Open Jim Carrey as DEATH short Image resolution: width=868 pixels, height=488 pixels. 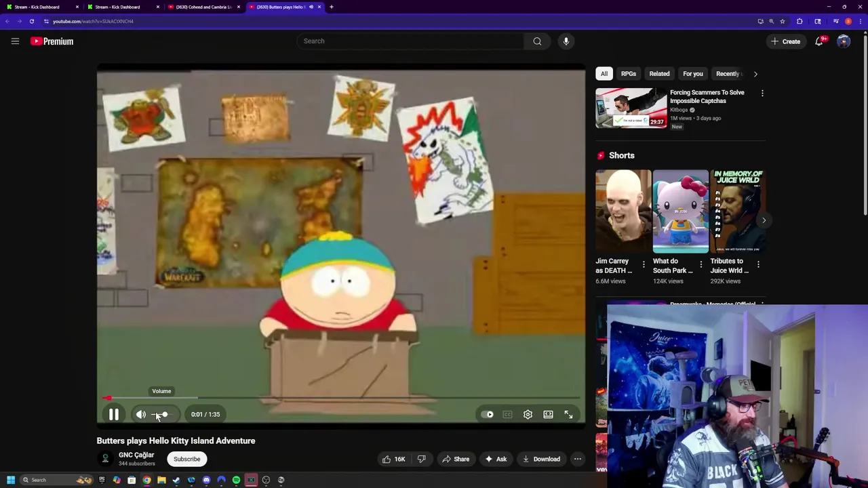click(x=623, y=211)
